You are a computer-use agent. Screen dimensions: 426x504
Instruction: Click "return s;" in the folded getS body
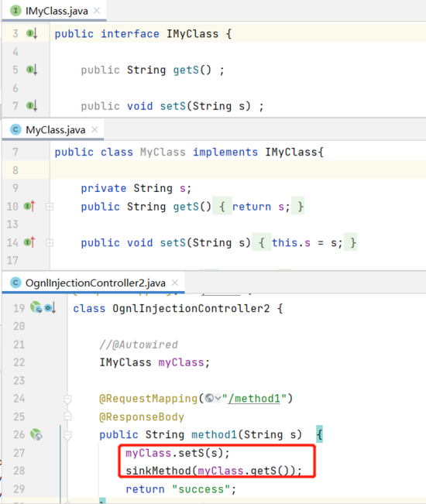(x=261, y=207)
